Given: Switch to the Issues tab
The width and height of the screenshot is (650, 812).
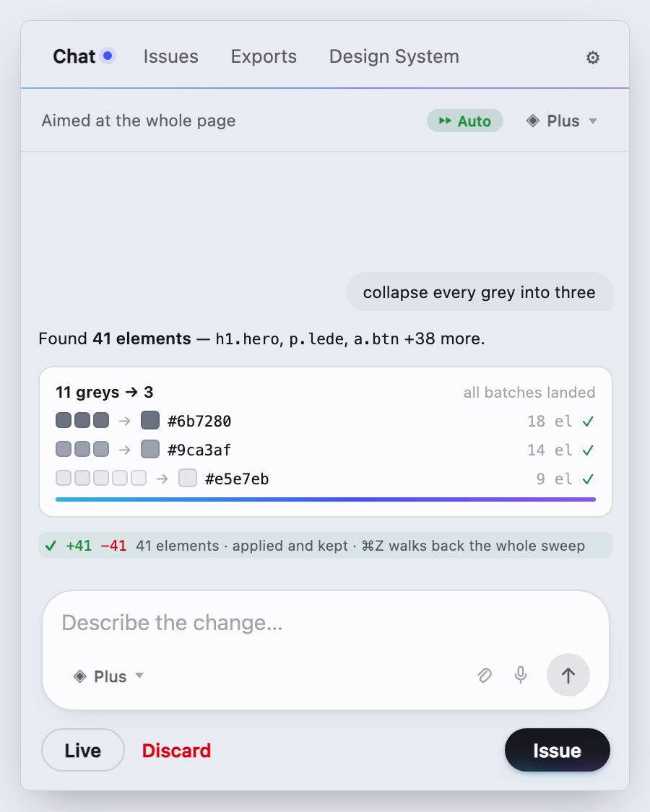Looking at the screenshot, I should pyautogui.click(x=170, y=56).
